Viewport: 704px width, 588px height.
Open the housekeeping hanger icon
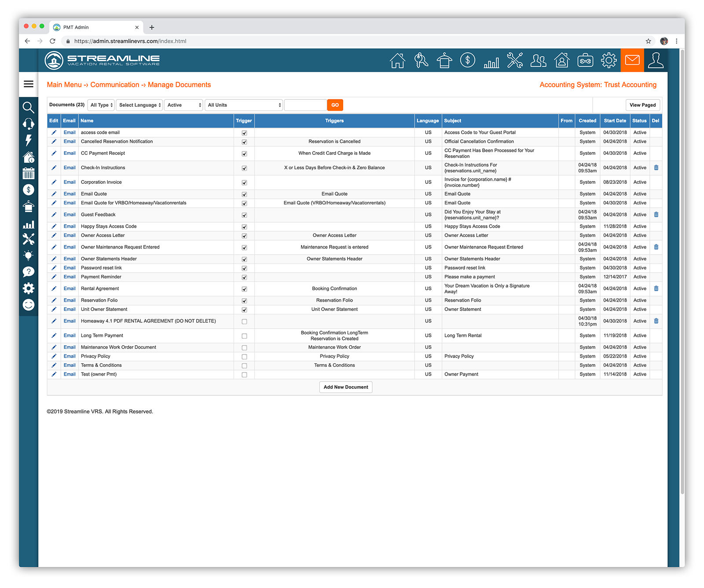coord(444,60)
